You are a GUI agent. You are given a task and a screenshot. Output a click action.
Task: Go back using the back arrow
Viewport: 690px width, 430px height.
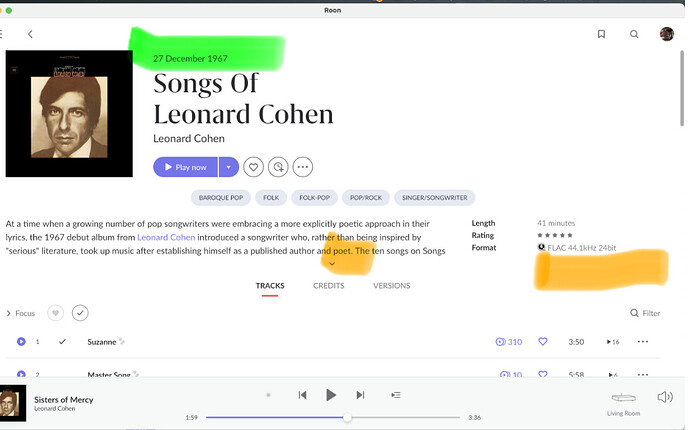30,34
